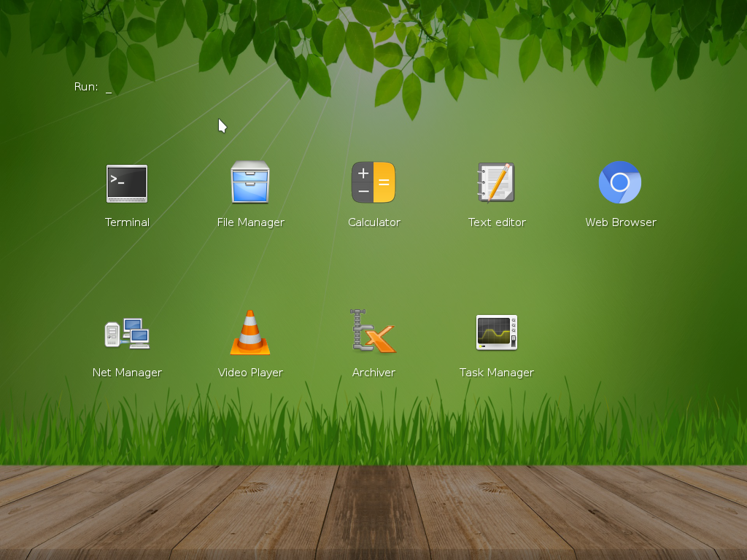Image resolution: width=747 pixels, height=560 pixels.
Task: Open the Net Manager computers icon
Action: (x=127, y=333)
